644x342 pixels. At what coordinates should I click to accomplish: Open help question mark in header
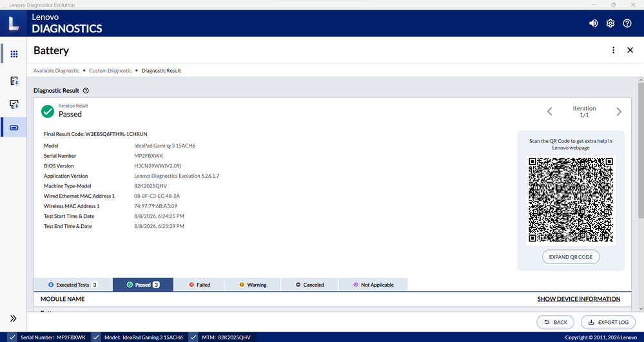tap(627, 23)
